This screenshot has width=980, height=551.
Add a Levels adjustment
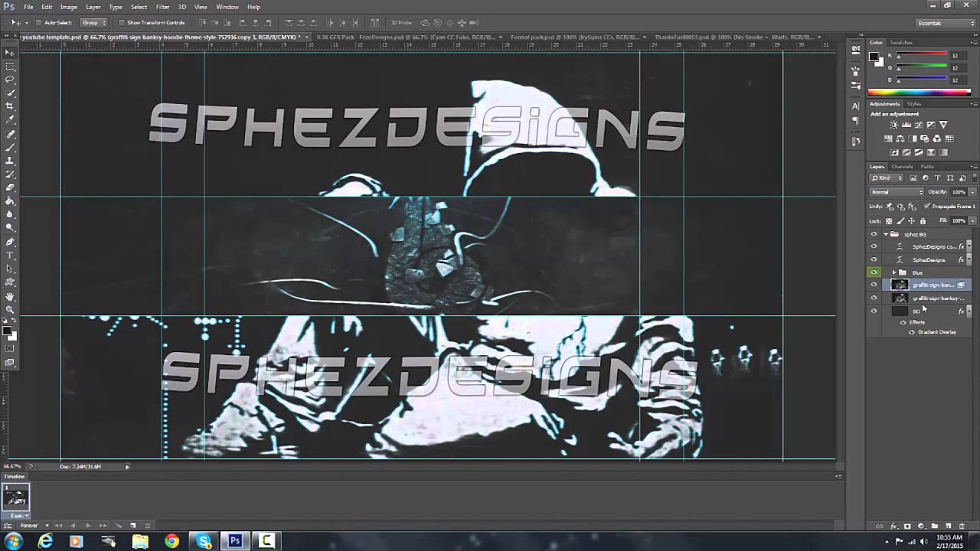906,125
